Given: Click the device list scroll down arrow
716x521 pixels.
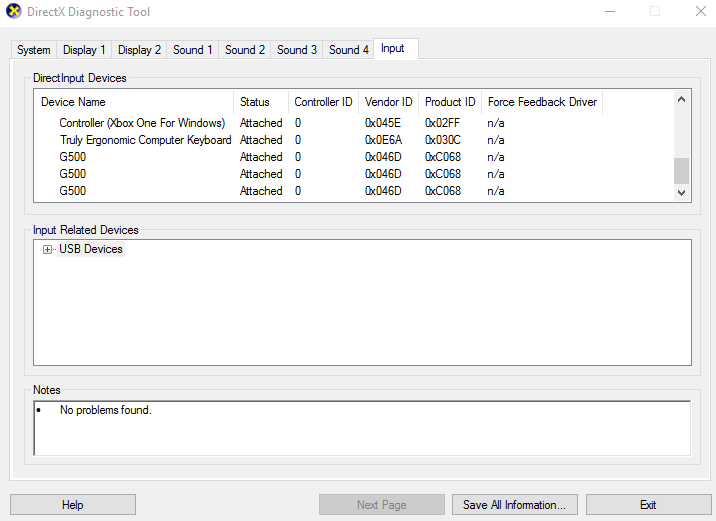Looking at the screenshot, I should click(x=681, y=193).
